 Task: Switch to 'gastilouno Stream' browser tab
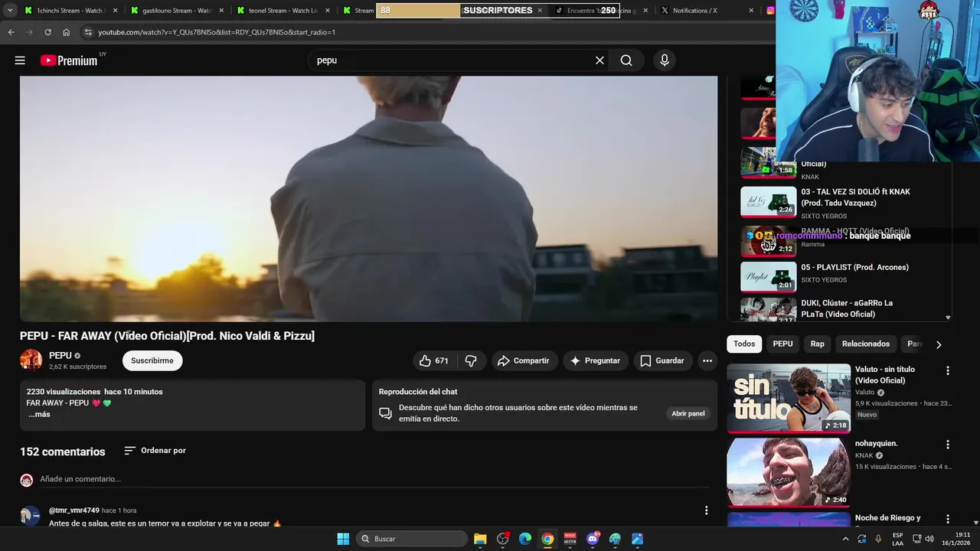(175, 11)
